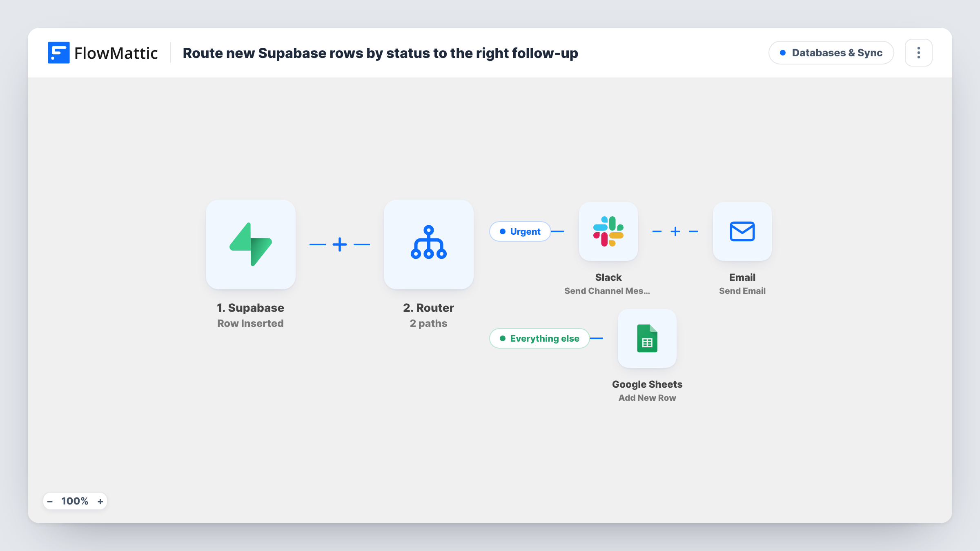This screenshot has height=551, width=980.
Task: Select the Urgent route label
Action: tap(520, 231)
